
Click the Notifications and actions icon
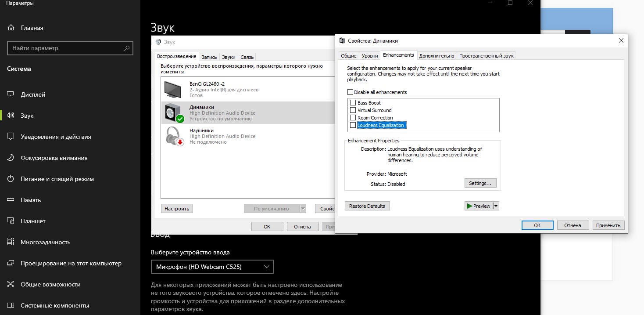pos(11,137)
